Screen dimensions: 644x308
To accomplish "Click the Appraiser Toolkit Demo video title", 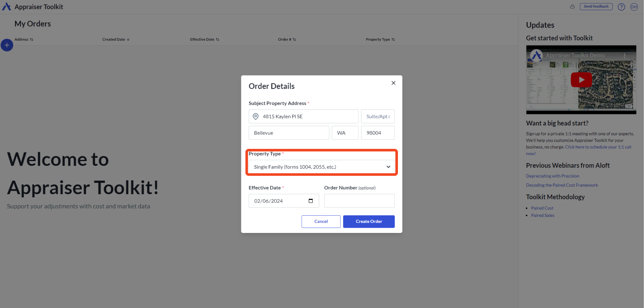I will point(575,56).
